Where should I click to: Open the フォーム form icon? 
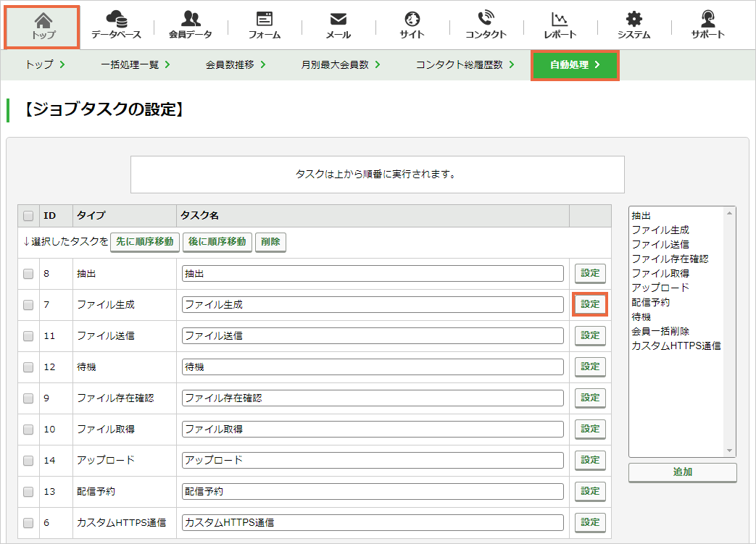pyautogui.click(x=265, y=26)
